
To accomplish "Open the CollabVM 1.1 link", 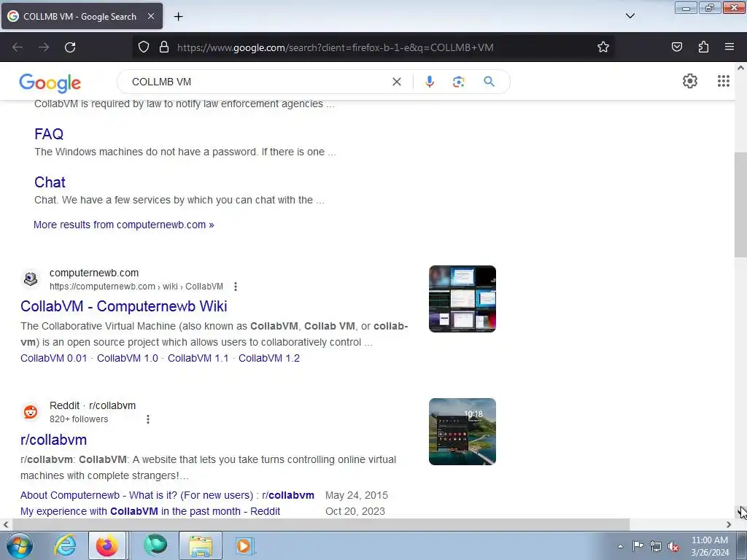I will click(x=198, y=358).
